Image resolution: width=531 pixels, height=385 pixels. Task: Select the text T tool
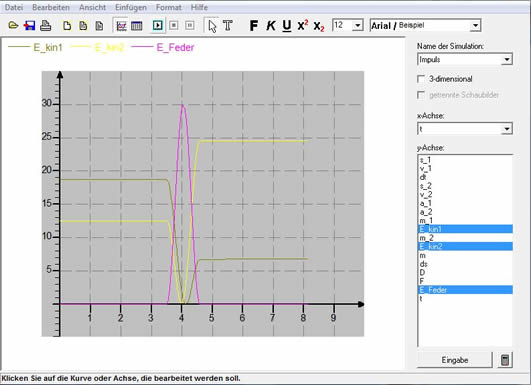click(x=228, y=25)
